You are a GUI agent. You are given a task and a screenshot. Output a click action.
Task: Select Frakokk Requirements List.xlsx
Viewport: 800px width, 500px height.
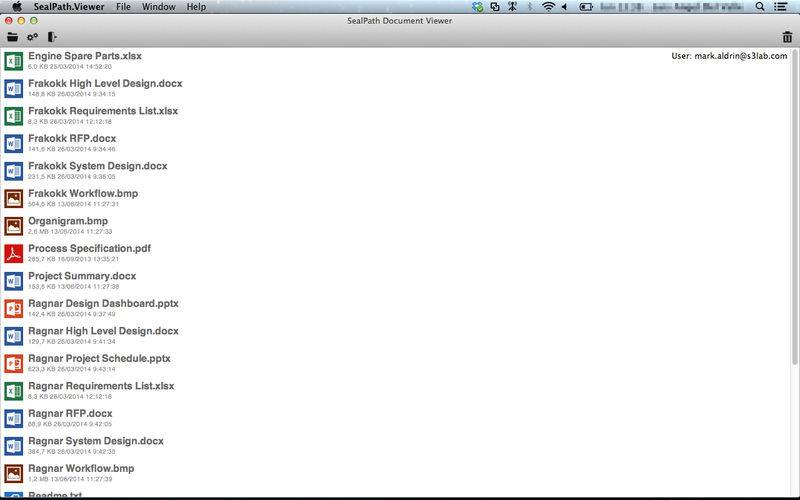tap(103, 111)
